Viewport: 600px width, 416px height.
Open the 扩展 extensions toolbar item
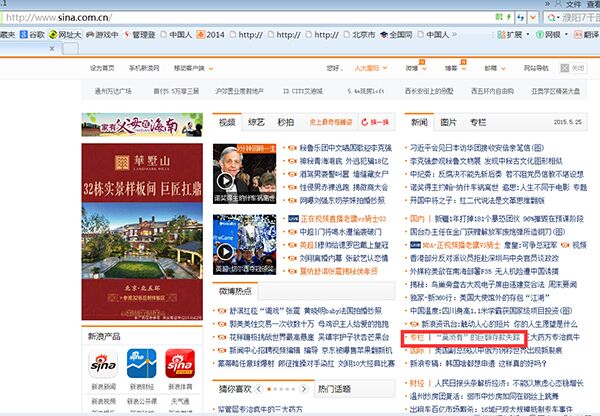point(509,34)
